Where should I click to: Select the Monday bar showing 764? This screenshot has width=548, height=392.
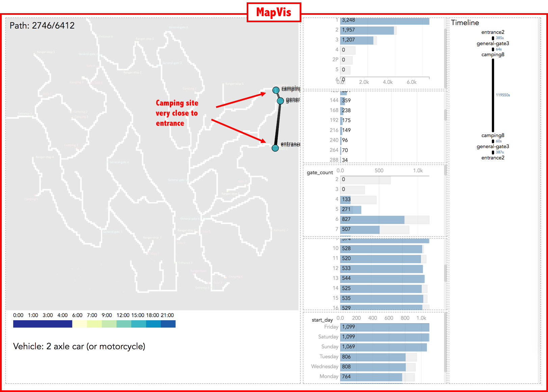(371, 376)
